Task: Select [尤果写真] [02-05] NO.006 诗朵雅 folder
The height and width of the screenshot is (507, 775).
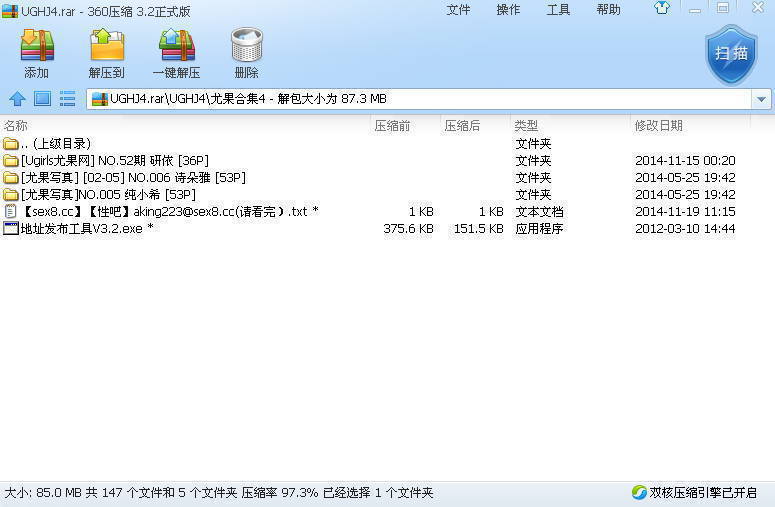Action: coord(133,177)
